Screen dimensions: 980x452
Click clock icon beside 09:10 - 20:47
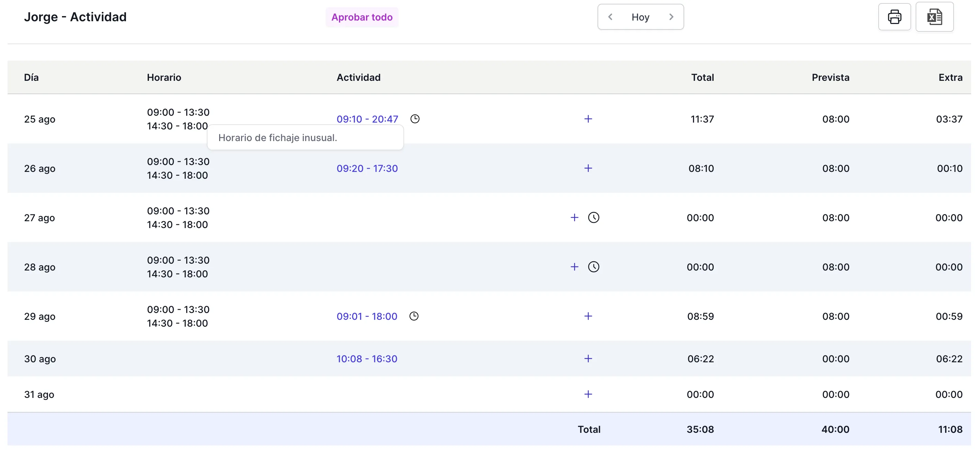[x=415, y=119]
